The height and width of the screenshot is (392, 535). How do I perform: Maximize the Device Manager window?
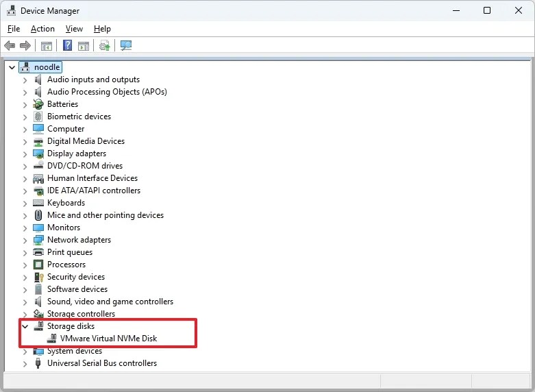[x=487, y=10]
